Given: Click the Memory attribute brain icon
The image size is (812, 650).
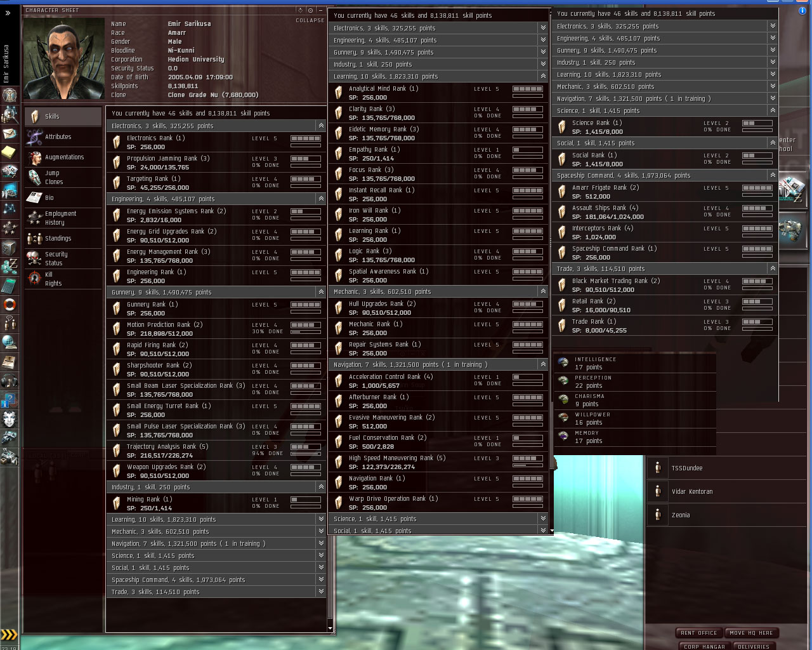Looking at the screenshot, I should pyautogui.click(x=563, y=436).
